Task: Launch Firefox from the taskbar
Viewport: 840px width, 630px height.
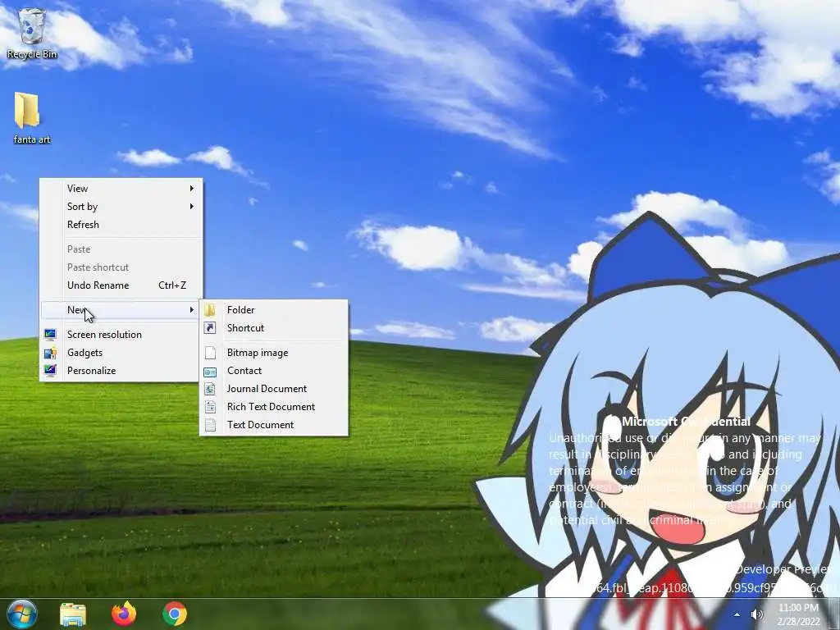Action: pyautogui.click(x=124, y=614)
